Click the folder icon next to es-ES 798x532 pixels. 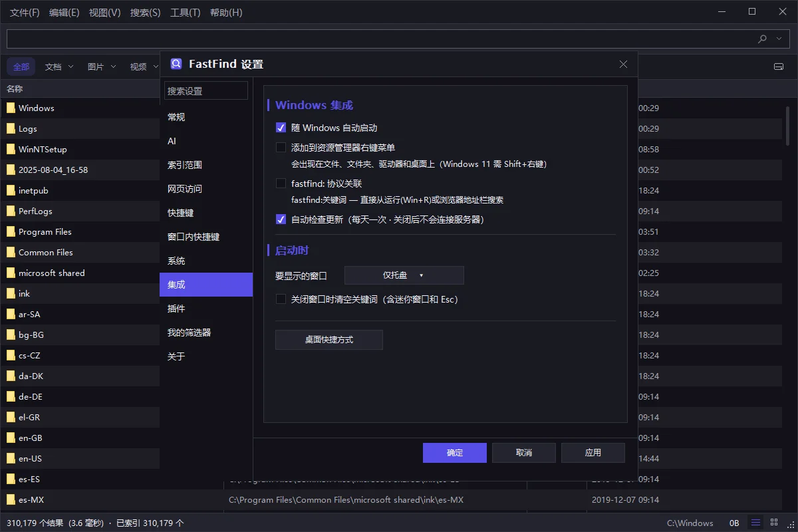tap(11, 479)
